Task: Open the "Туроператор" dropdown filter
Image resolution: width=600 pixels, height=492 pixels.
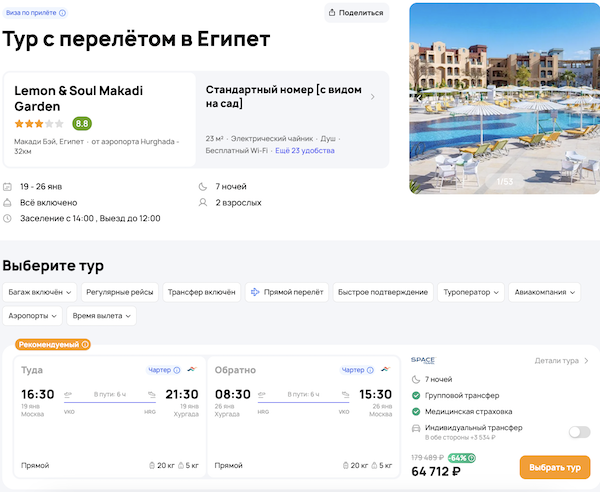Action: [x=470, y=292]
